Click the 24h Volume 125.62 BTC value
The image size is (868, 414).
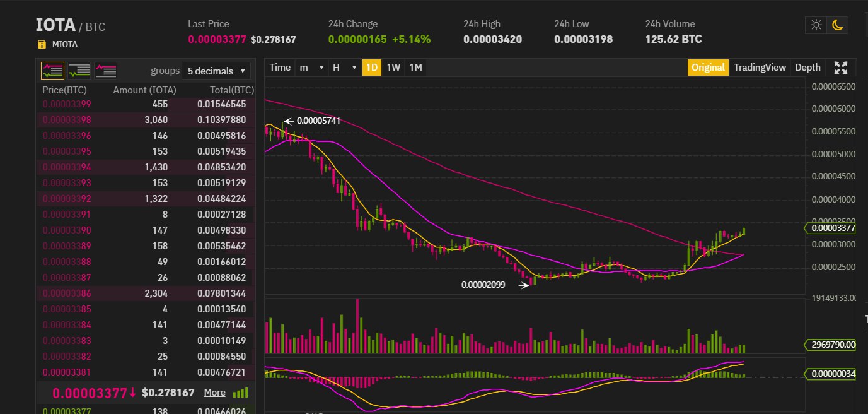(x=673, y=39)
